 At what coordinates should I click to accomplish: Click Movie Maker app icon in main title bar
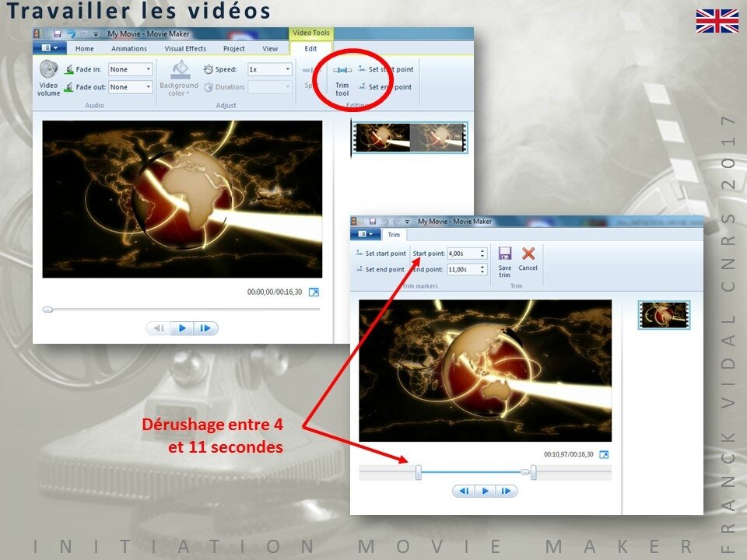click(x=37, y=33)
